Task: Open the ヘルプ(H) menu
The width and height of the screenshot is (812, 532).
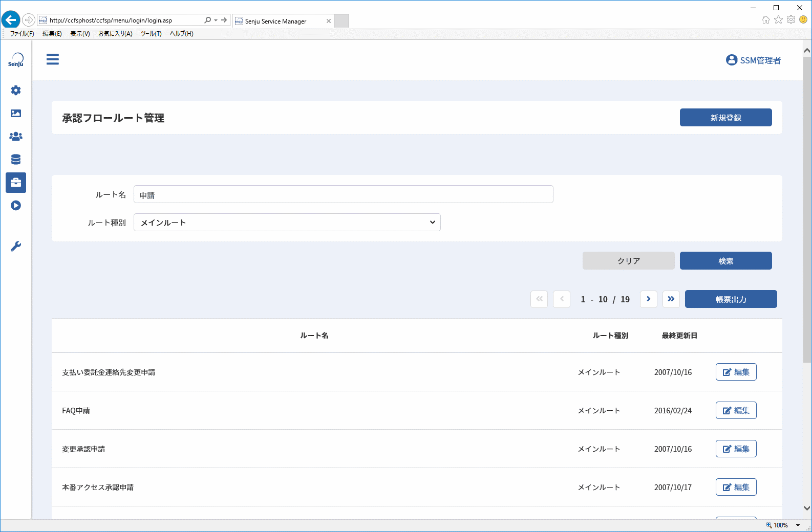Action: point(182,34)
